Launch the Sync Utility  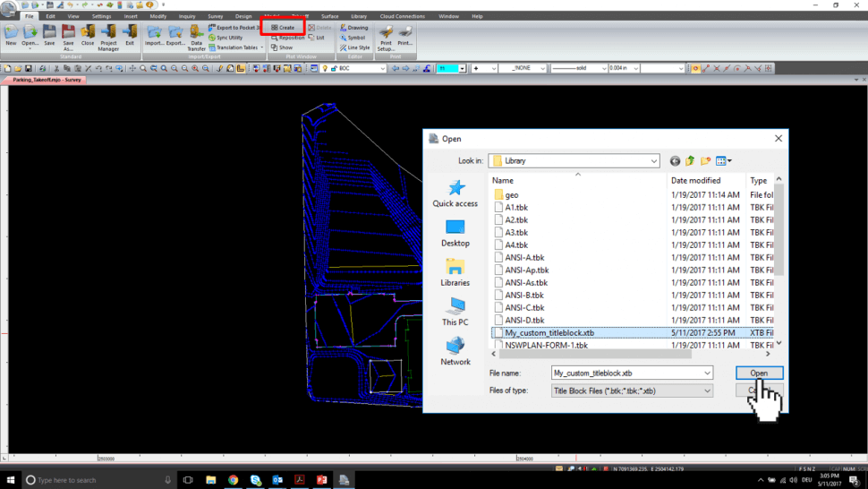coord(226,38)
